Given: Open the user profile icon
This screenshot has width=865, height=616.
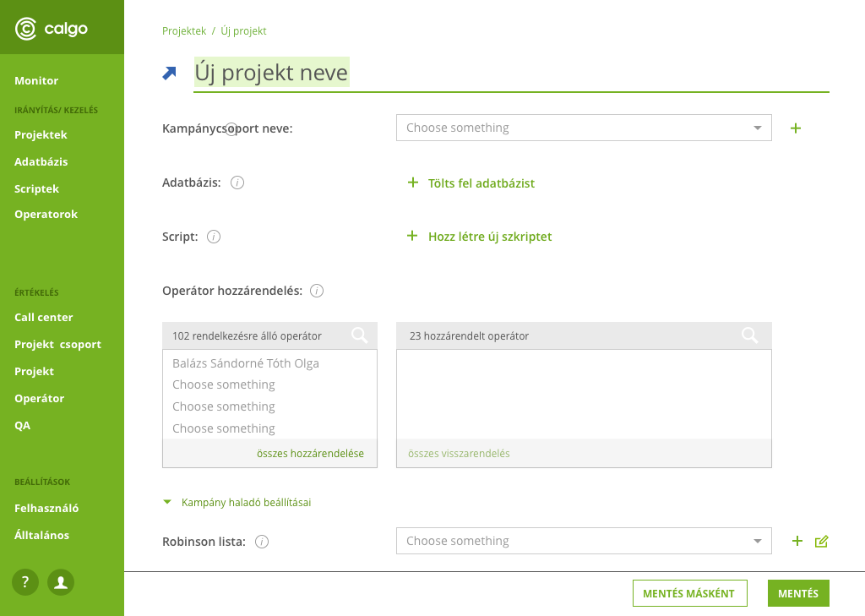Looking at the screenshot, I should point(61,581).
